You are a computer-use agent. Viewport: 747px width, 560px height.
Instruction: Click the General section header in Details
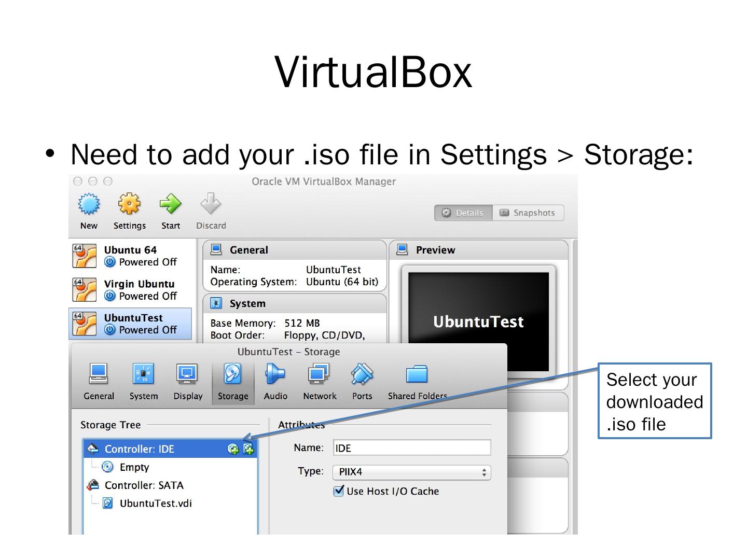click(x=295, y=250)
